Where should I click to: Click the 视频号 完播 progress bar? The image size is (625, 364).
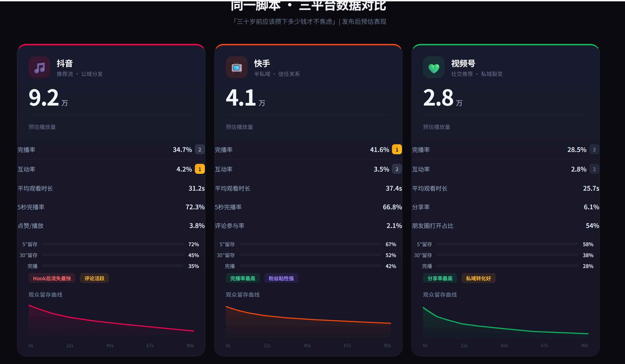click(x=507, y=266)
